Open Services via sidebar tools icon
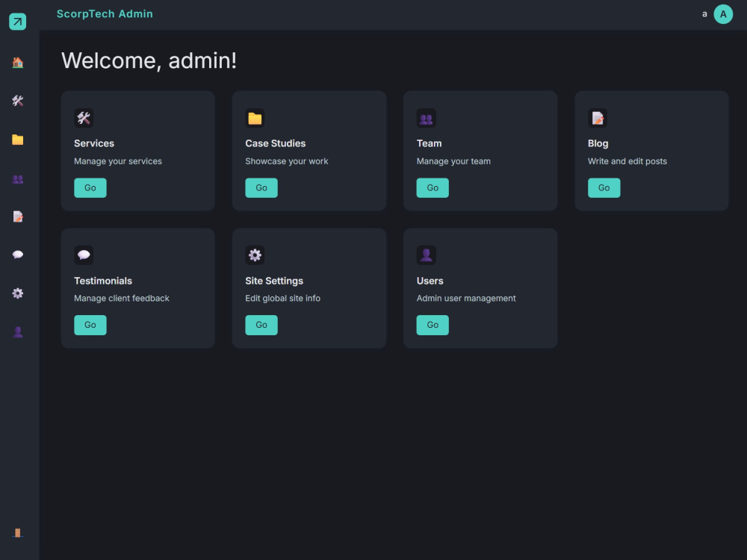This screenshot has height=560, width=747. (x=18, y=101)
